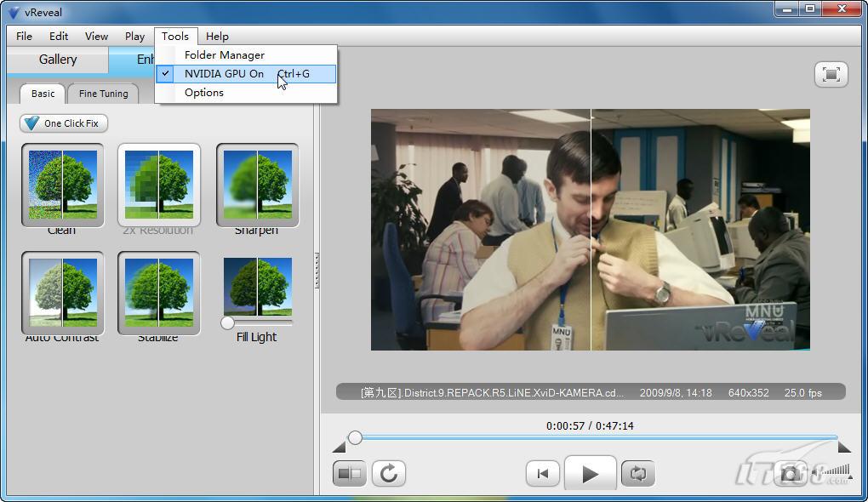The image size is (868, 502).
Task: Click the Fill Light tree thumbnail
Action: (257, 286)
